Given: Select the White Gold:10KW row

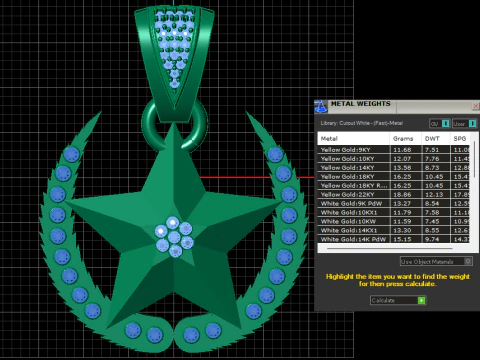Looking at the screenshot, I should (394, 221).
